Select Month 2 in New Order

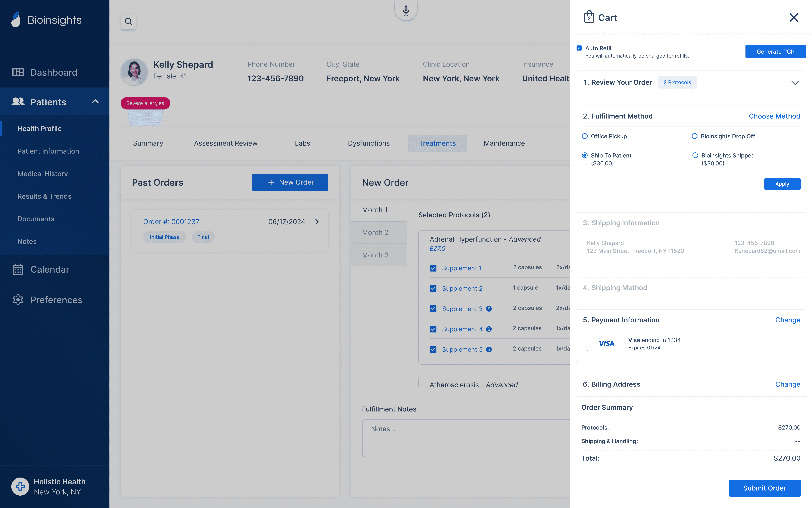tap(379, 233)
